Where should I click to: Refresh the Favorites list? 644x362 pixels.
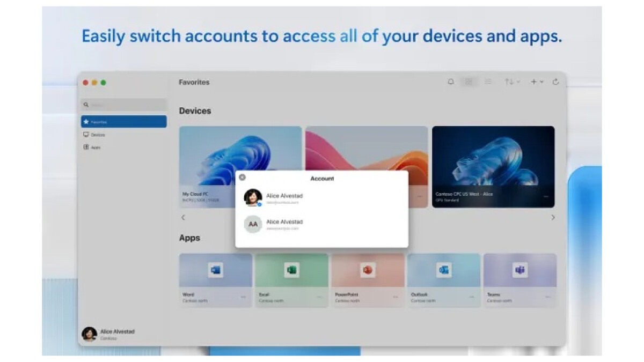tap(555, 82)
